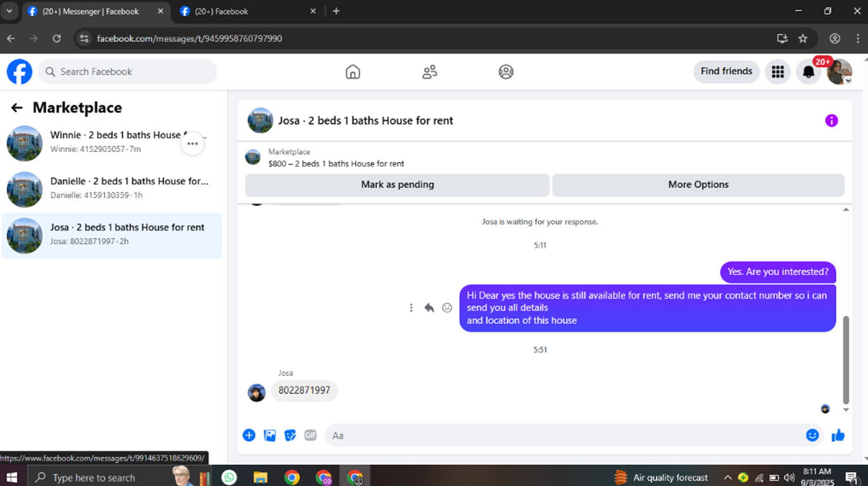Switch to the (20+) Facebook tab
Screen dimensions: 868x486
point(221,11)
